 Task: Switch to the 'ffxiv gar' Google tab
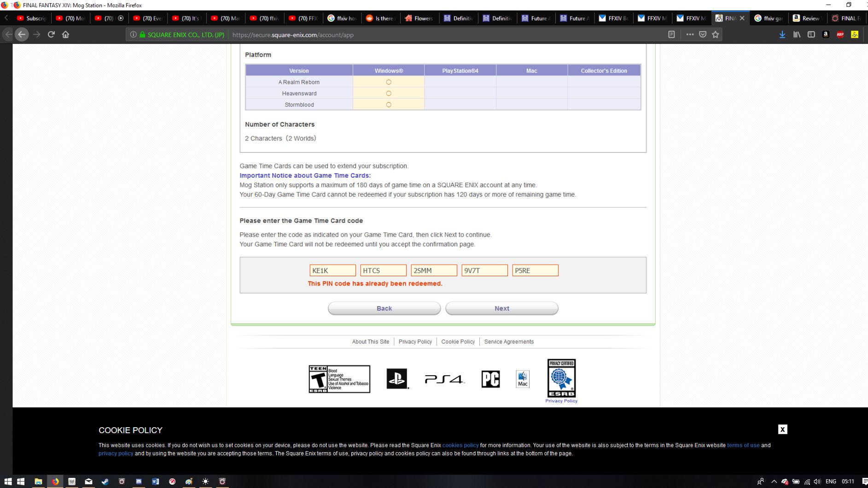coord(768,18)
